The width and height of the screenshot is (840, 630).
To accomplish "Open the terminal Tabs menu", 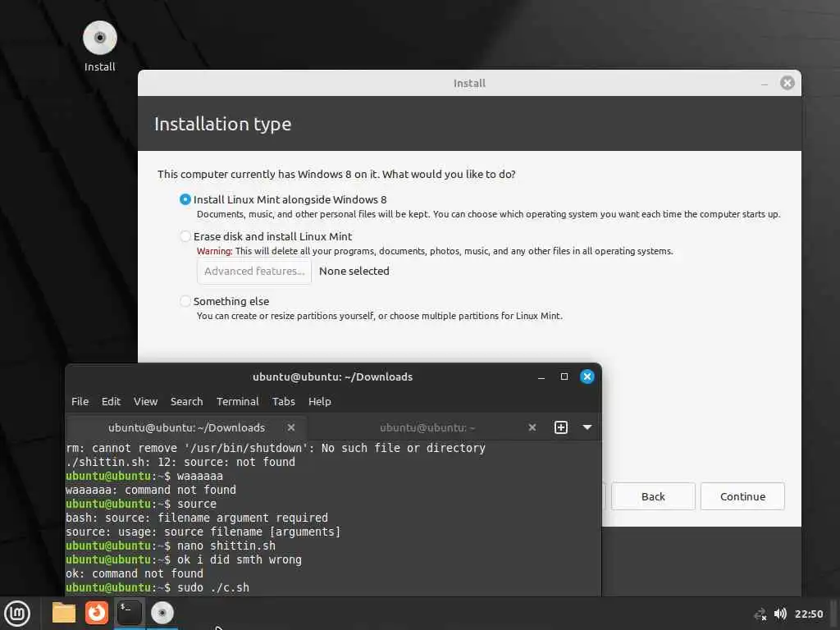I will click(283, 401).
